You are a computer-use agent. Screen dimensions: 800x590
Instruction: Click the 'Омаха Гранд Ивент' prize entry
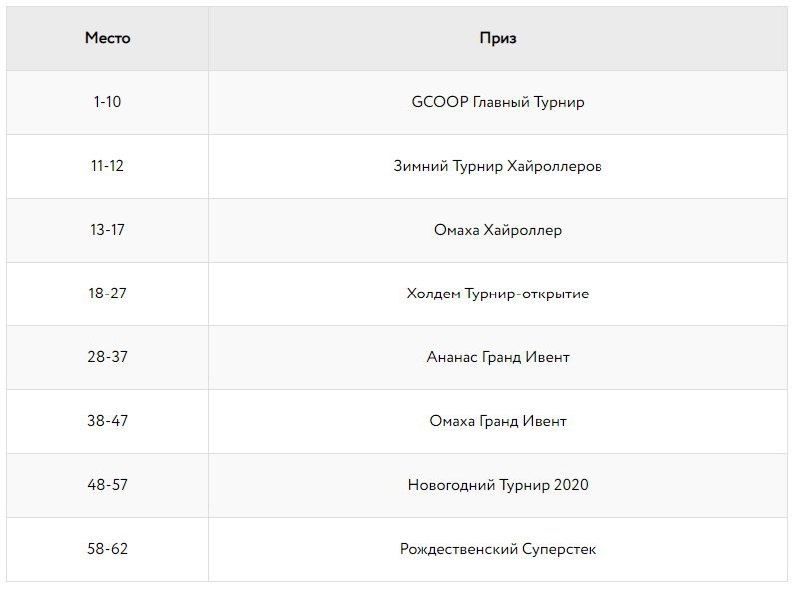coord(497,421)
